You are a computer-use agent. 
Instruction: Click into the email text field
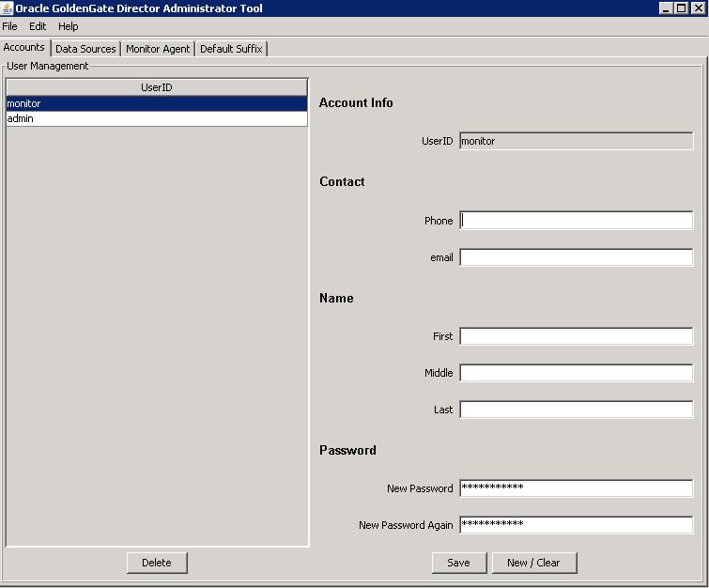pos(576,257)
